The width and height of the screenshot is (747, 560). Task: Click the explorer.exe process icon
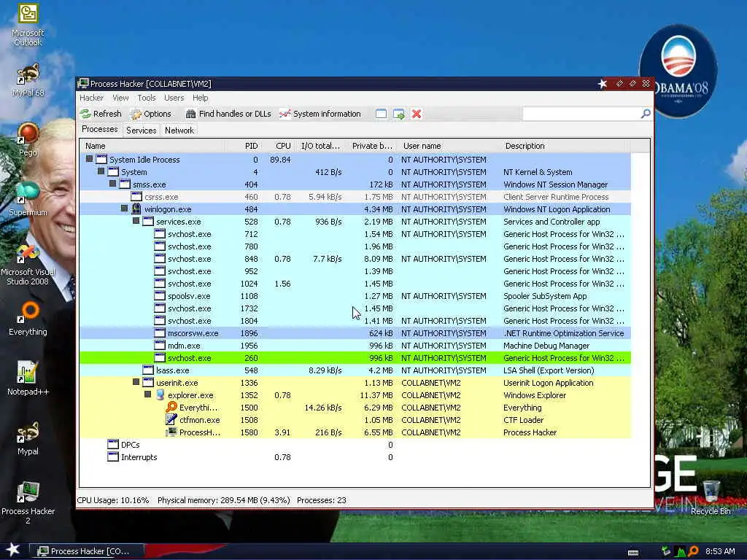tap(160, 394)
